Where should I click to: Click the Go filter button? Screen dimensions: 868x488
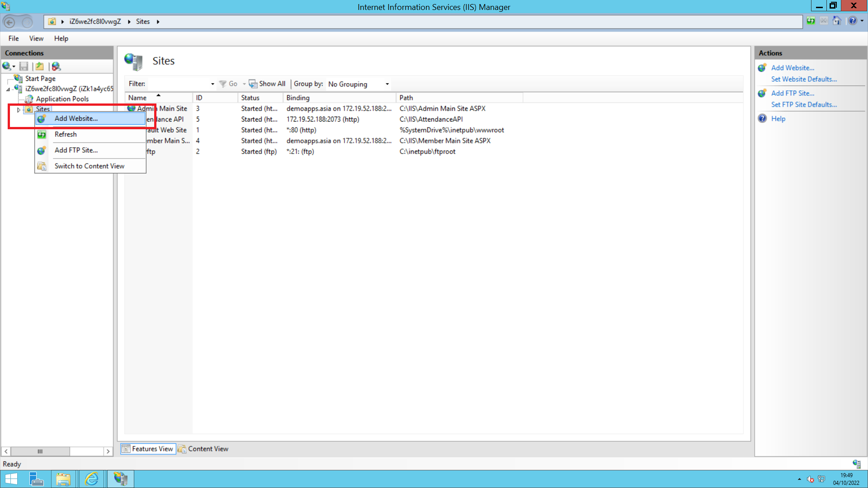click(x=228, y=84)
